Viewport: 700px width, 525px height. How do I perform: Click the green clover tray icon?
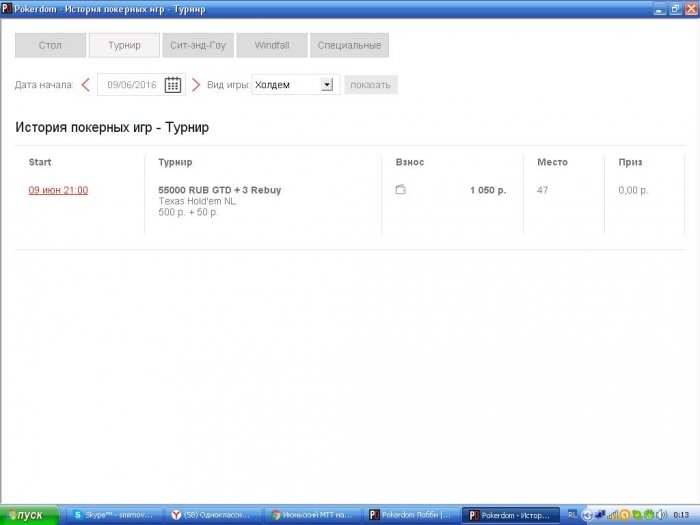pos(649,515)
